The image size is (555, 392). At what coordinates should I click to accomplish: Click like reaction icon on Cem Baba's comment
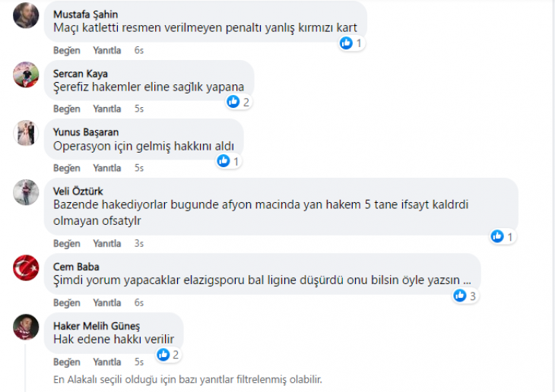(460, 296)
